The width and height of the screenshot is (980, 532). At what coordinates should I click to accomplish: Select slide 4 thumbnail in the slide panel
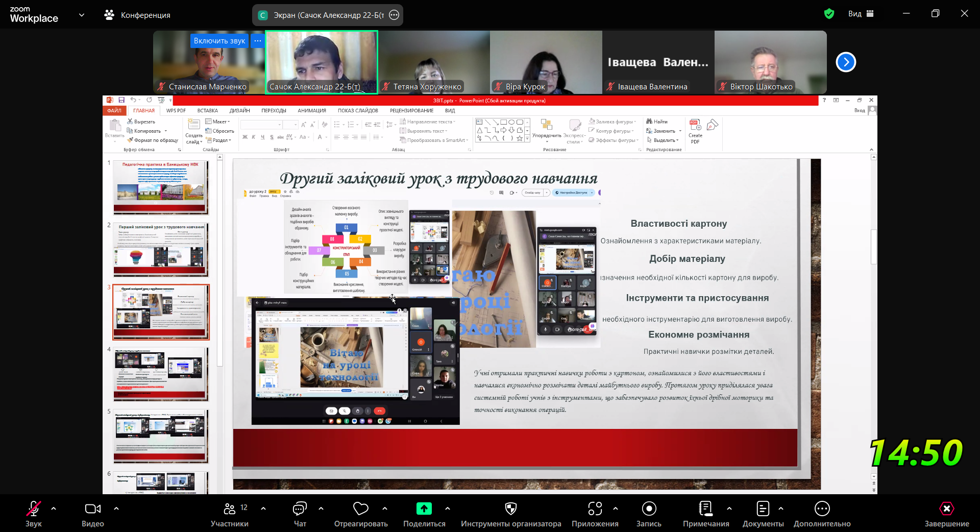(x=161, y=374)
